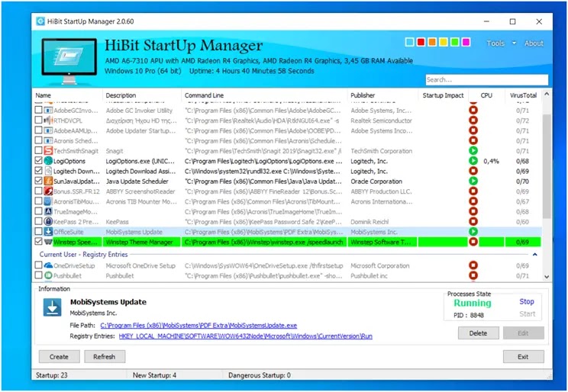Click the HiBit title bar app icon
The width and height of the screenshot is (568, 392).
coord(40,21)
